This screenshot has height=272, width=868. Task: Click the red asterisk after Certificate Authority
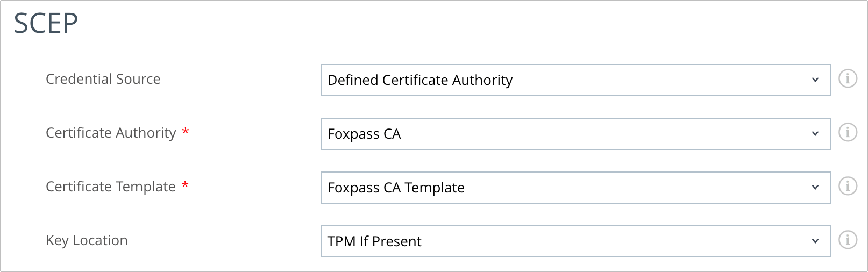[x=186, y=131]
